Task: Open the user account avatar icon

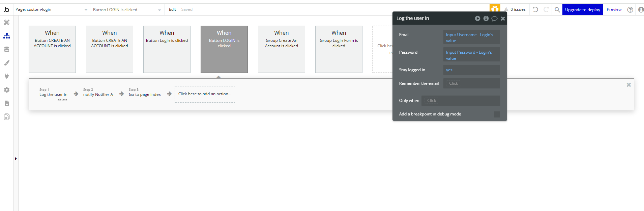Action: (x=641, y=10)
